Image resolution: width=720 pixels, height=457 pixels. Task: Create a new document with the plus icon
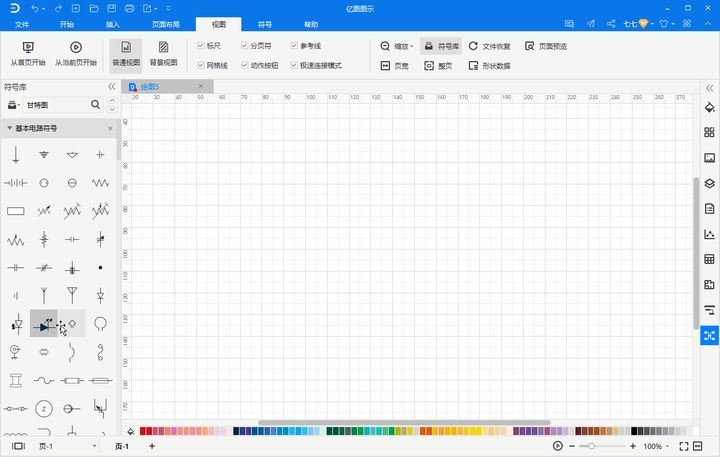click(76, 9)
